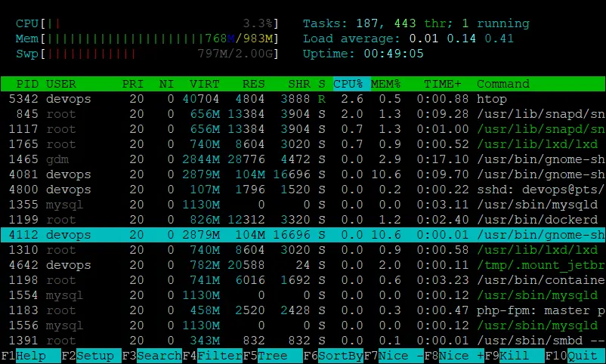
Task: Sort by the PRI column header
Action: pos(133,84)
